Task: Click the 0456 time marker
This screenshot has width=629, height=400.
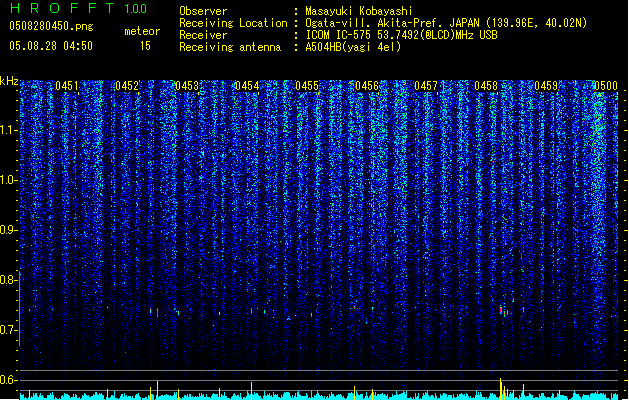Action: click(x=367, y=86)
